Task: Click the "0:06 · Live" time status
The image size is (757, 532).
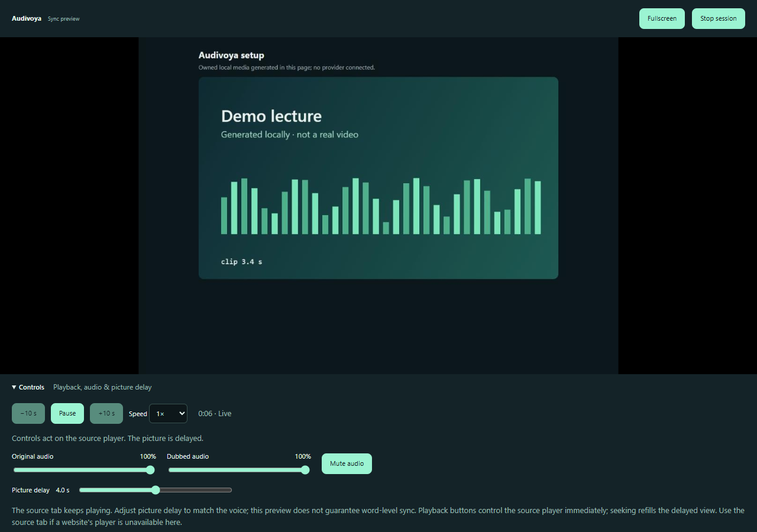Action: pos(215,414)
